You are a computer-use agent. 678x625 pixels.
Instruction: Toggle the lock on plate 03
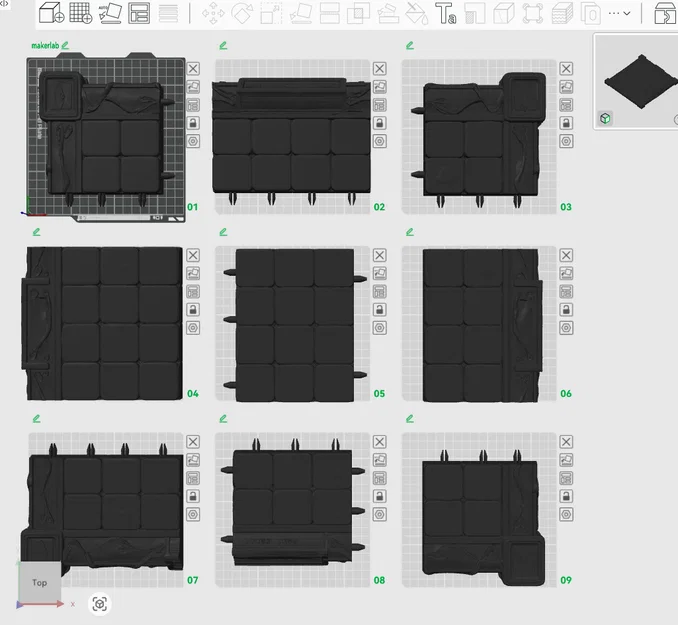(x=566, y=123)
